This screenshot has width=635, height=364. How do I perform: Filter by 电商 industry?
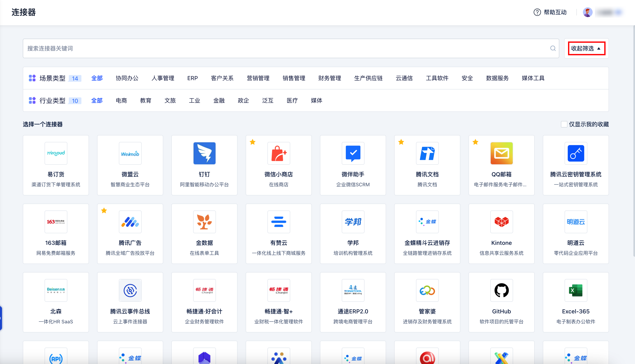click(121, 100)
